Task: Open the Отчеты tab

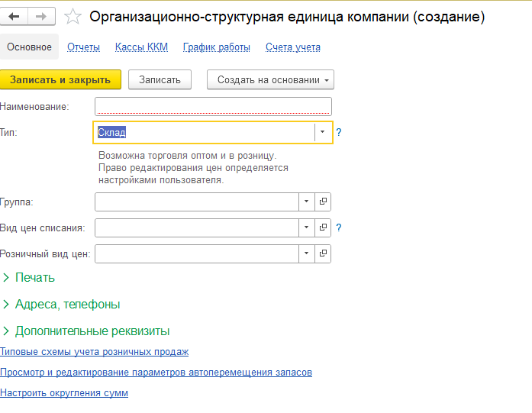Action: click(83, 47)
